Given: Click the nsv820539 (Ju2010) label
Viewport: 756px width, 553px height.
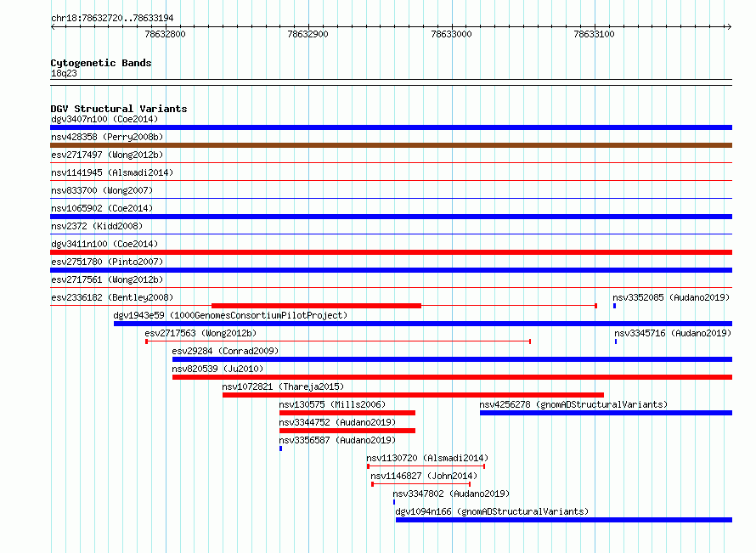Looking at the screenshot, I should coord(217,369).
